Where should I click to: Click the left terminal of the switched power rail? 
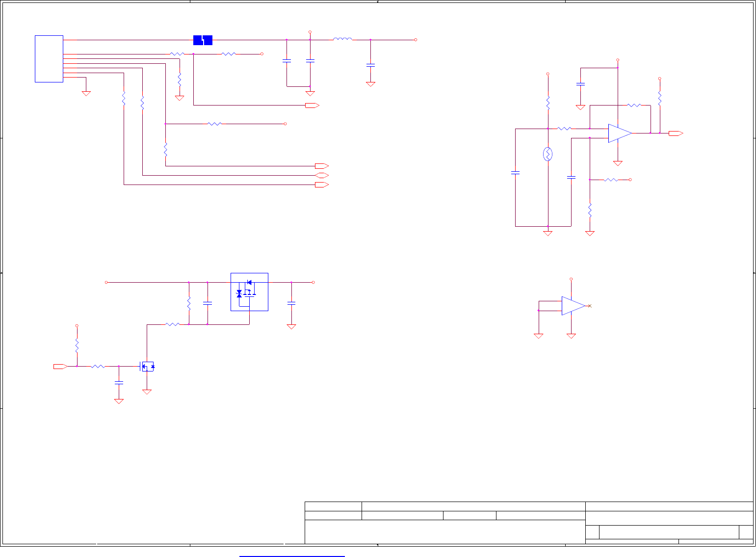click(x=106, y=282)
